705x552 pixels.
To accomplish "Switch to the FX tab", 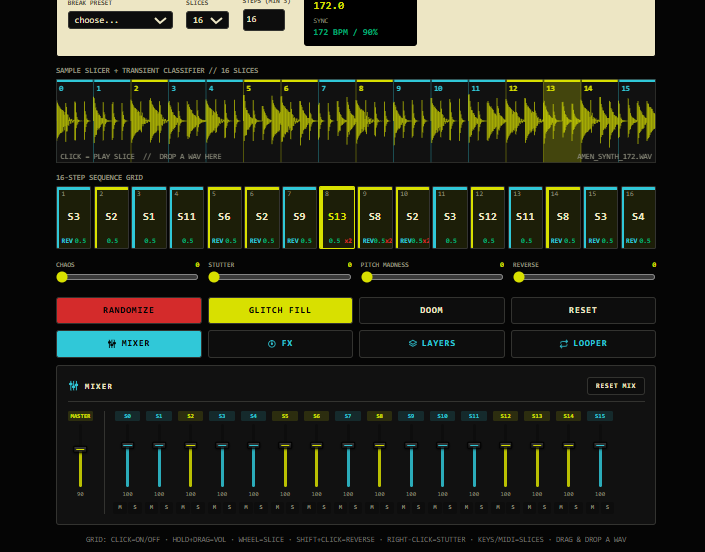I will (x=280, y=343).
